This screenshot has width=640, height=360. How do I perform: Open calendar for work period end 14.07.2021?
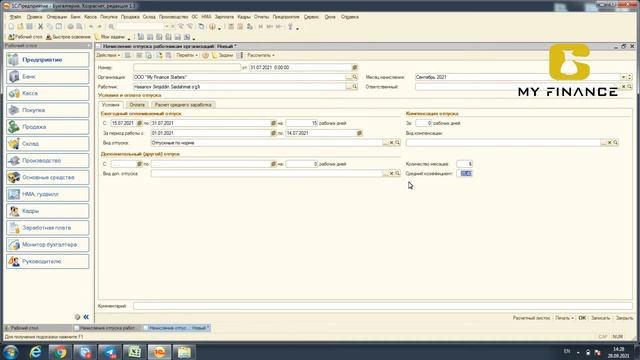pos(359,133)
